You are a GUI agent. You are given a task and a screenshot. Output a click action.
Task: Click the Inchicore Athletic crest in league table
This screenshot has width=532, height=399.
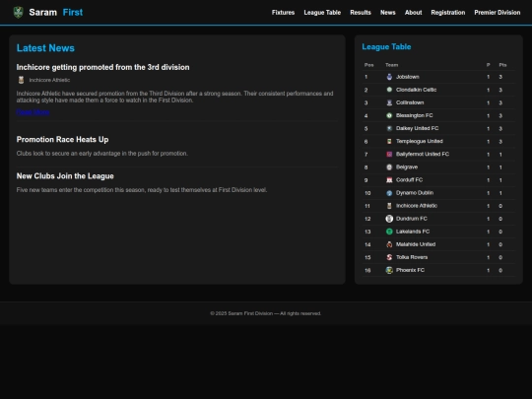coord(389,206)
